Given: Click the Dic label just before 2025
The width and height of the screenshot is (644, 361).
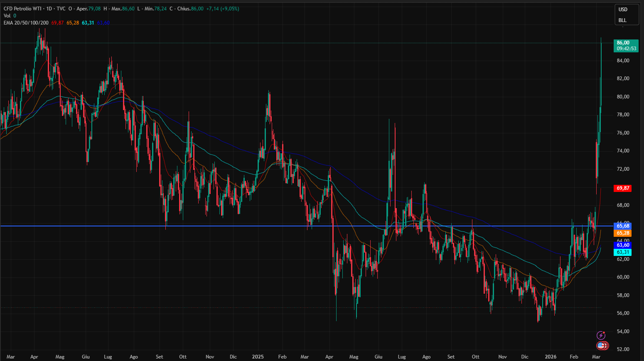Looking at the screenshot, I should tap(233, 357).
